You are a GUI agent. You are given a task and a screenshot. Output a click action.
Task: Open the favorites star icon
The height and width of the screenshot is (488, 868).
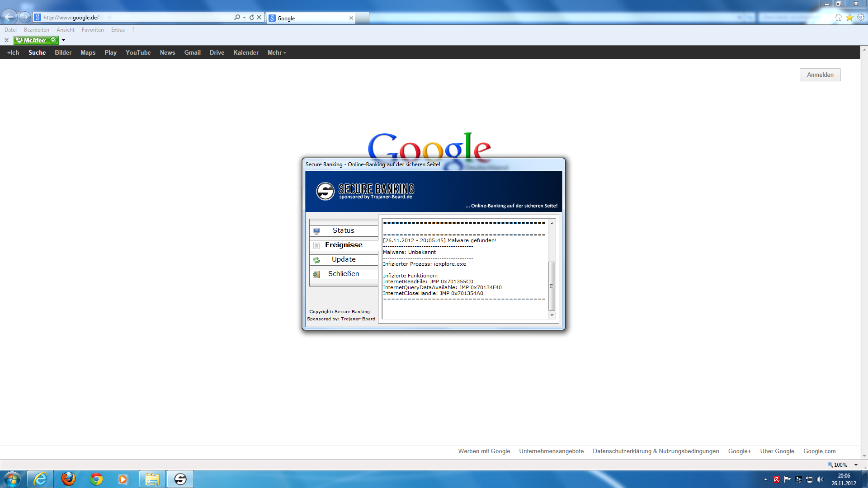(849, 18)
